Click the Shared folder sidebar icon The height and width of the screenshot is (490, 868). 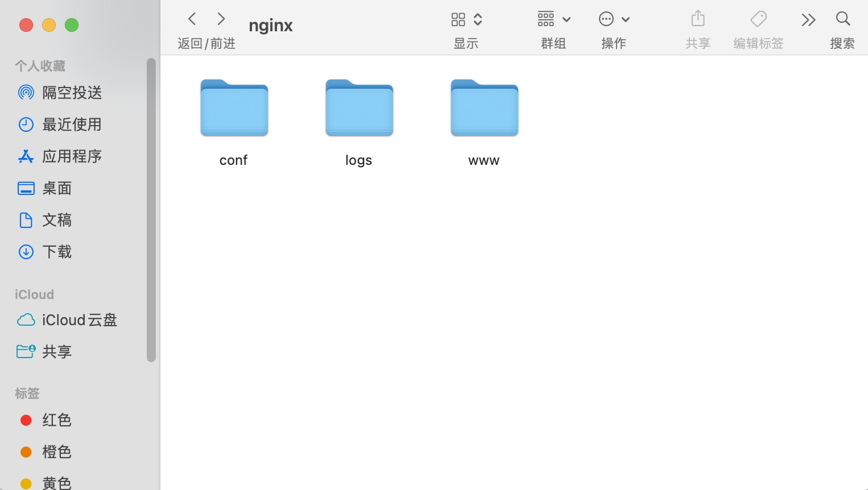coord(26,352)
